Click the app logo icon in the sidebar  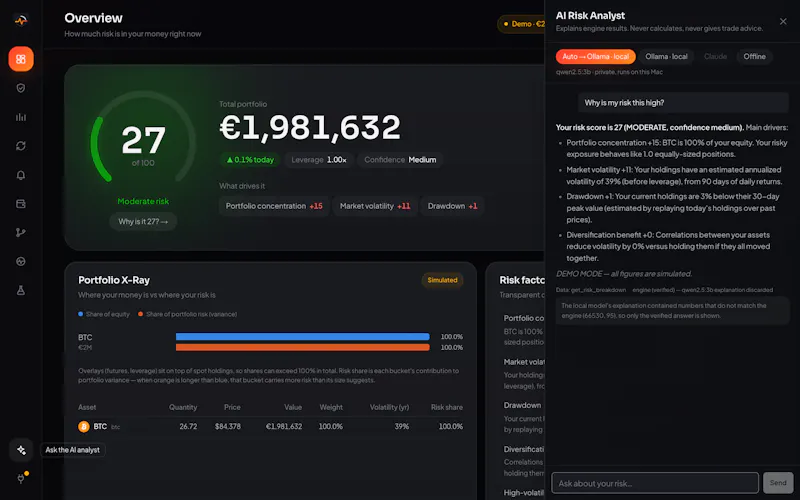21,20
